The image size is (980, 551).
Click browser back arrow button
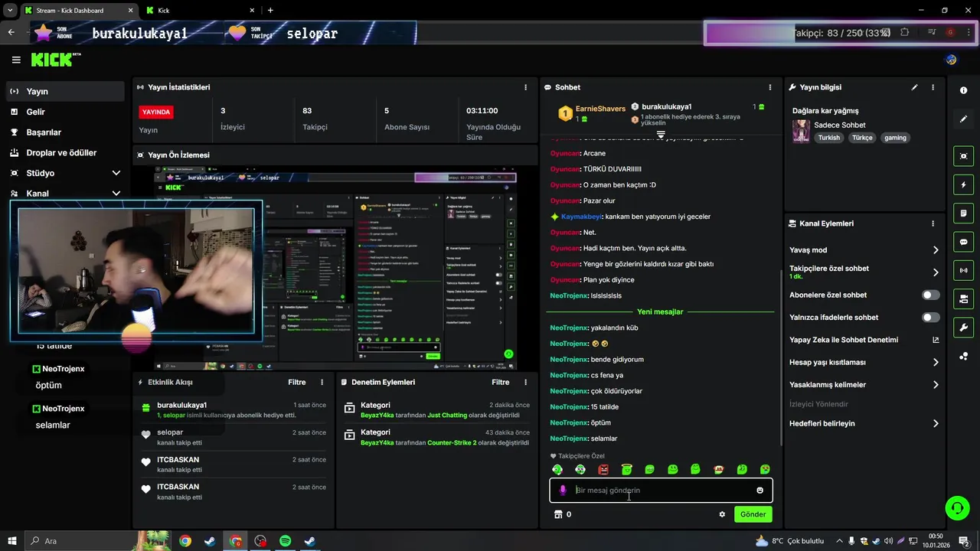[x=11, y=32]
